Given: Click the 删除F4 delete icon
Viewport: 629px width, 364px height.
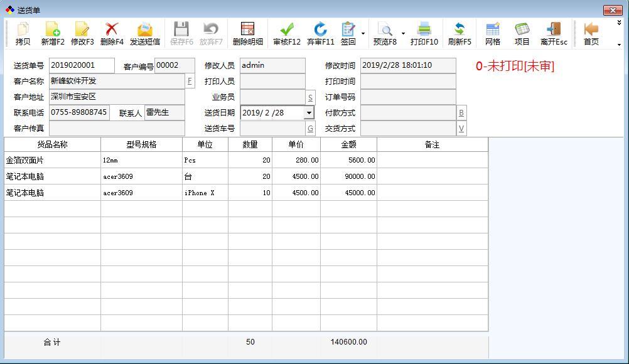Looking at the screenshot, I should pos(112,34).
